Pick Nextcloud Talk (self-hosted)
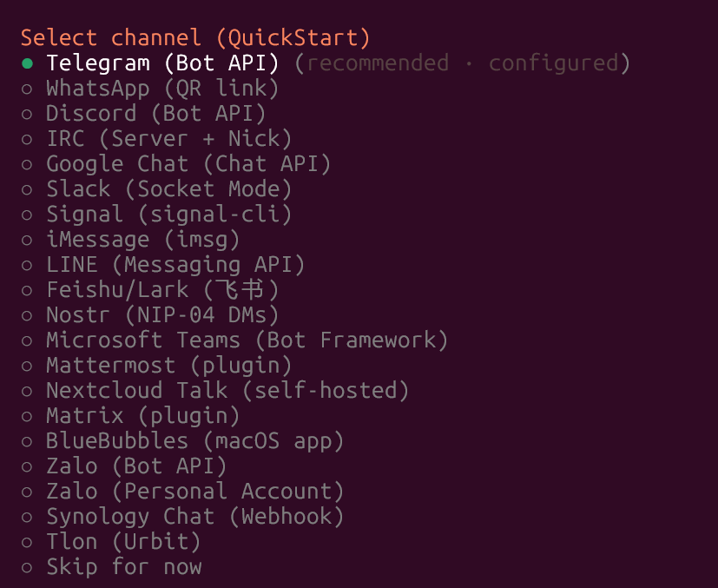718x588 pixels. [x=227, y=391]
